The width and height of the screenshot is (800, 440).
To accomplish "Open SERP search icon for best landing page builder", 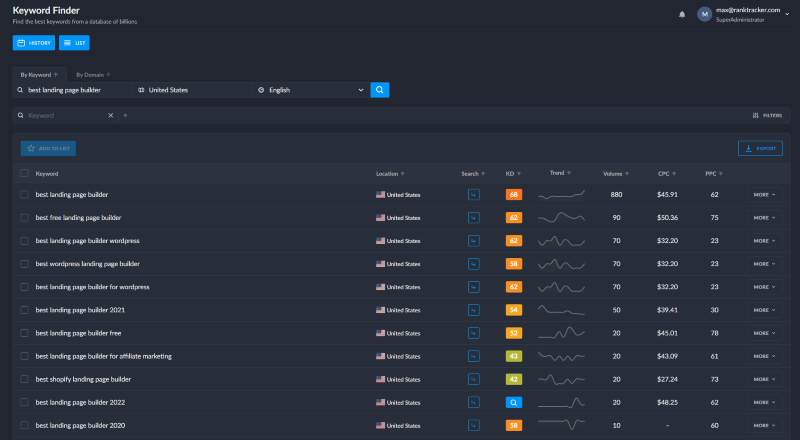I will point(473,194).
